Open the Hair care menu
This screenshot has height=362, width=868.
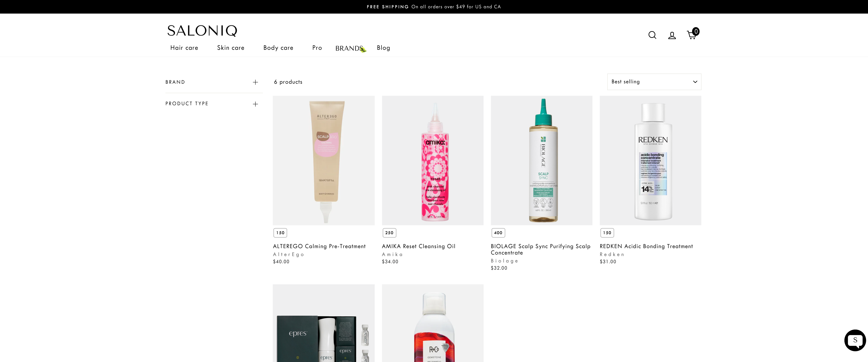pos(184,48)
